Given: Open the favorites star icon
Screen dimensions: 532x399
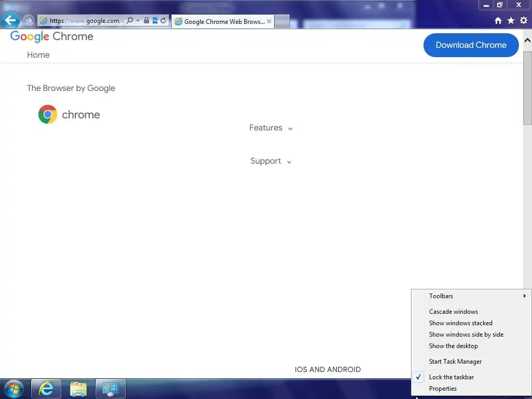Looking at the screenshot, I should [x=511, y=21].
